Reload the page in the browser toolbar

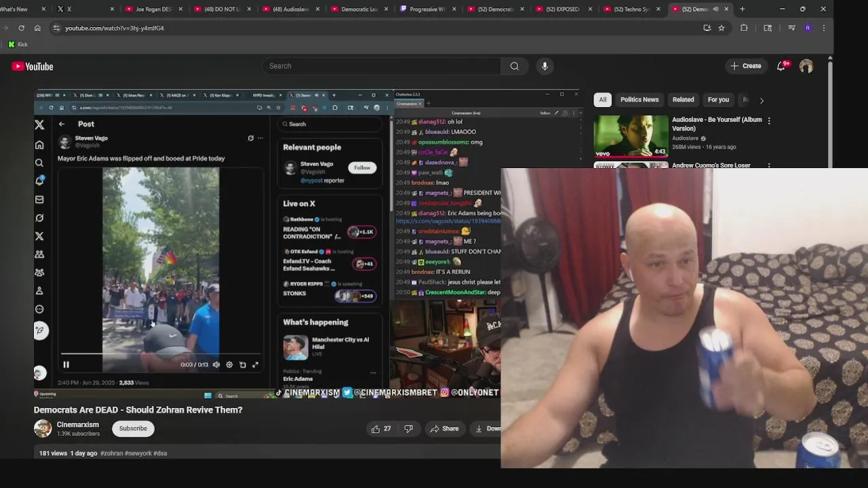tap(21, 28)
